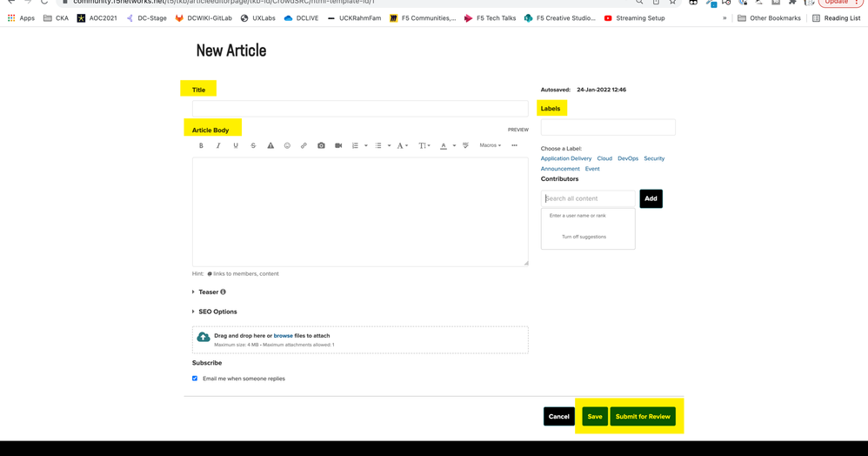Screen dimensions: 868x456
Task: Apply strikethrough formatting
Action: point(253,145)
